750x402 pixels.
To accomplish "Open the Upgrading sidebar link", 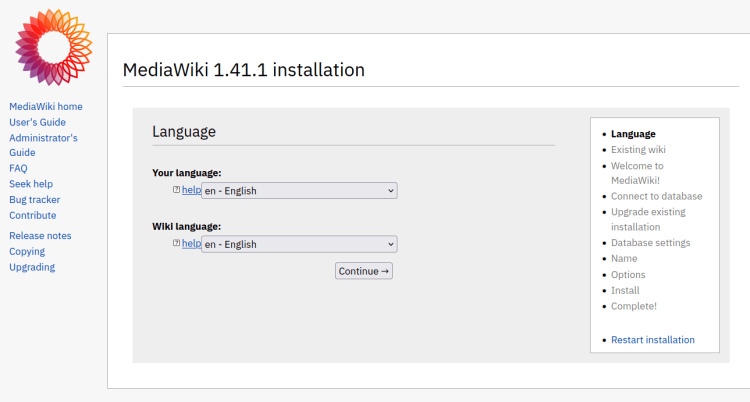I will (x=32, y=267).
